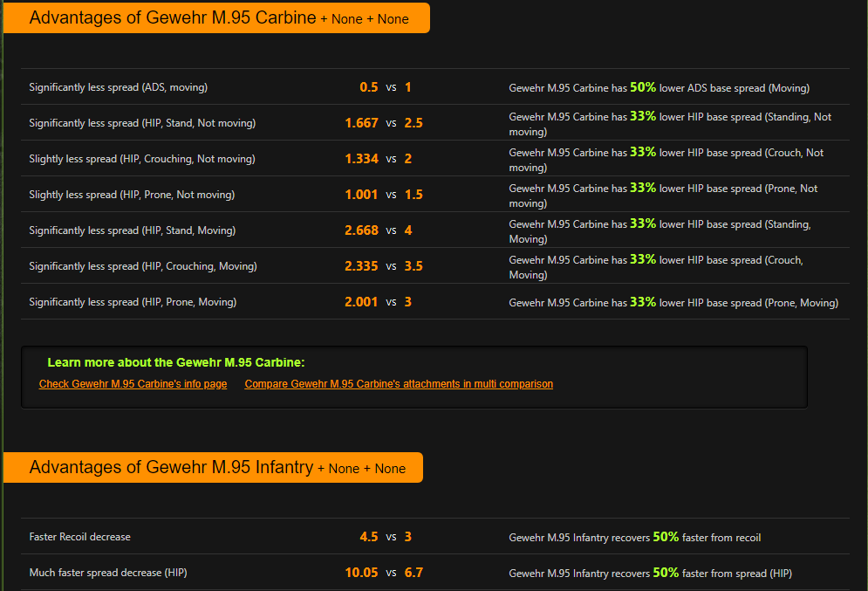Click the Advantages of Gewehr M.95 Carbine header

click(x=216, y=17)
